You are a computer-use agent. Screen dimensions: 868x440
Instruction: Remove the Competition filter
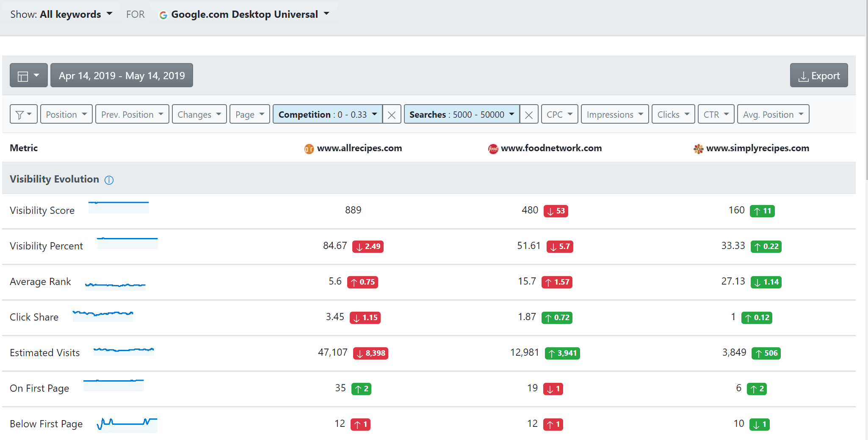tap(392, 115)
